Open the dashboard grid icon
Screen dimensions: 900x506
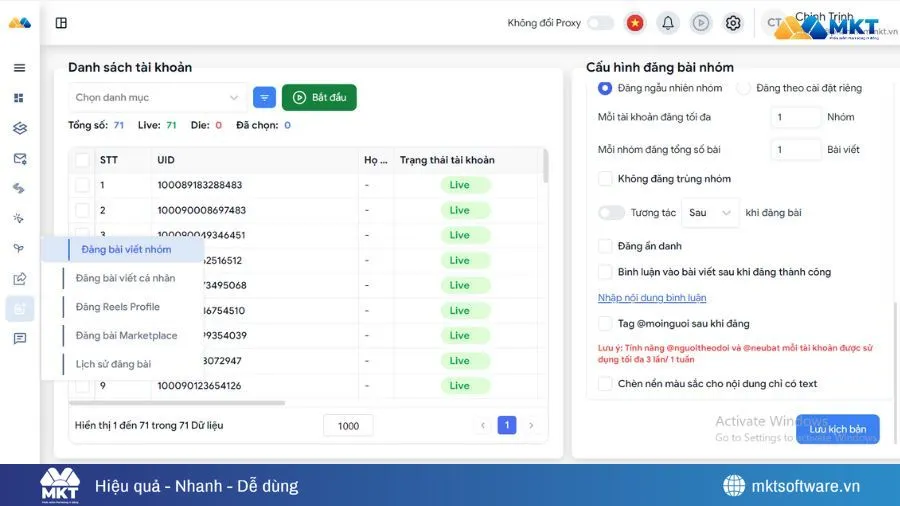(19, 98)
